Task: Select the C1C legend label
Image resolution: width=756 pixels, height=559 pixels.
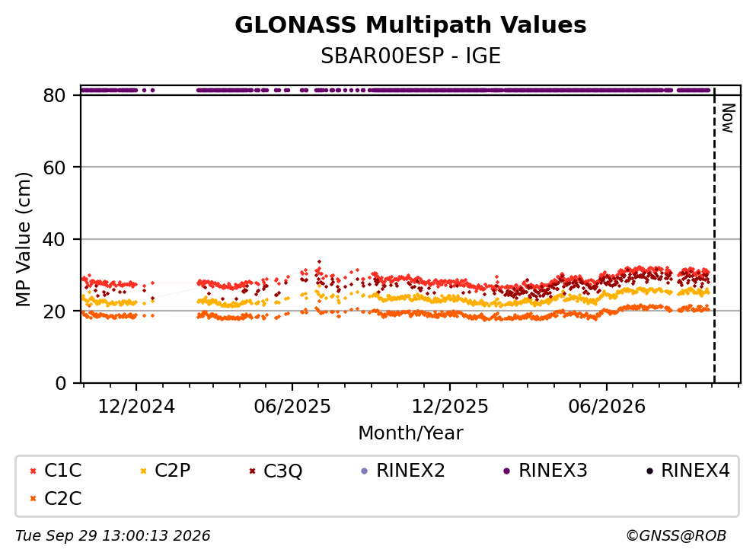Action: point(62,470)
